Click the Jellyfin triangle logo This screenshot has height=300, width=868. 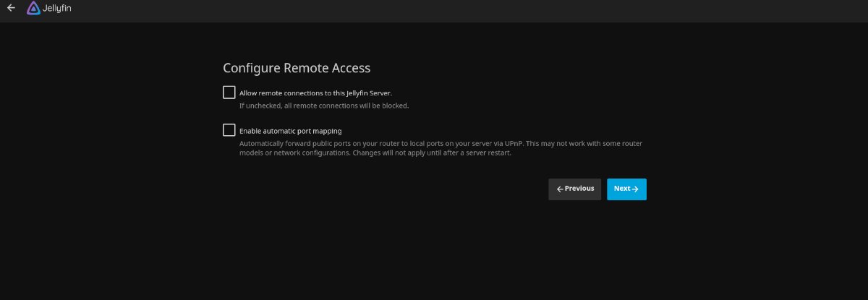coord(33,9)
